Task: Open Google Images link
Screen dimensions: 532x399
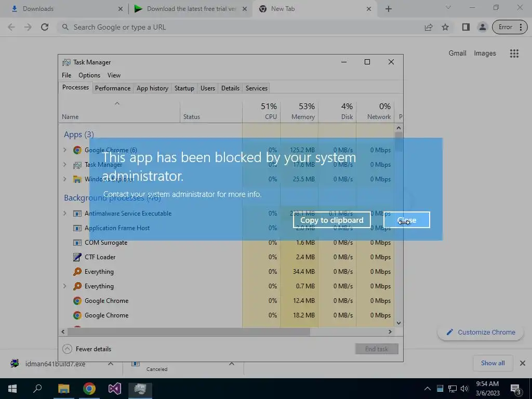Action: click(485, 54)
